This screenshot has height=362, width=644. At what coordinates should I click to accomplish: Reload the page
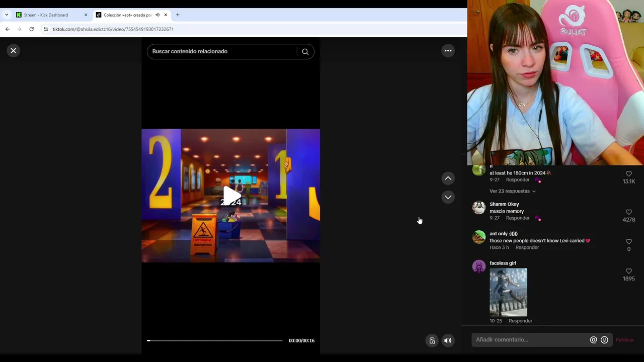[31, 29]
